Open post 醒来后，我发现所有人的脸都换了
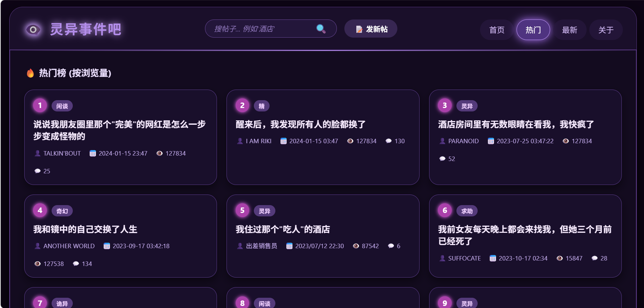 coord(301,124)
